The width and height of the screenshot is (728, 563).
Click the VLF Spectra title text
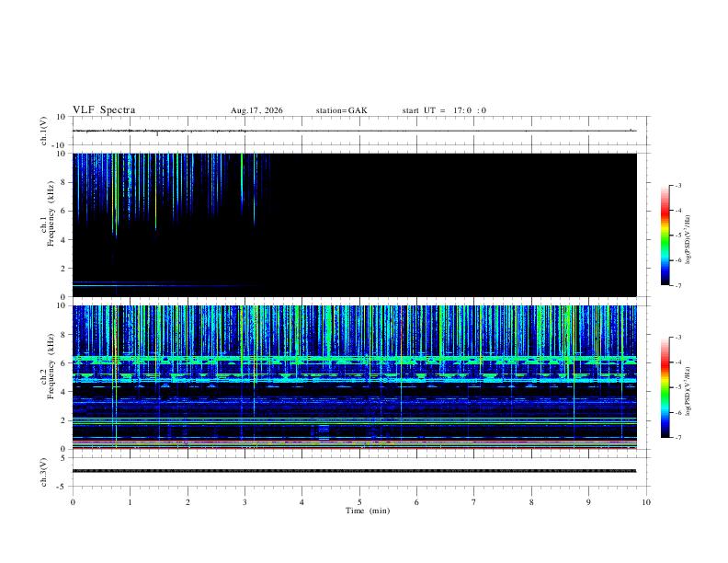pyautogui.click(x=104, y=110)
